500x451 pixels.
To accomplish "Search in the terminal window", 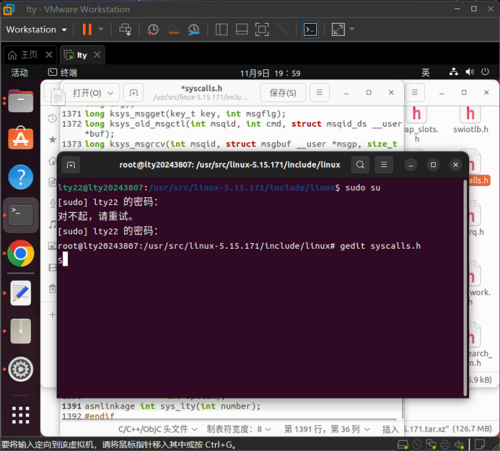I will click(x=360, y=165).
